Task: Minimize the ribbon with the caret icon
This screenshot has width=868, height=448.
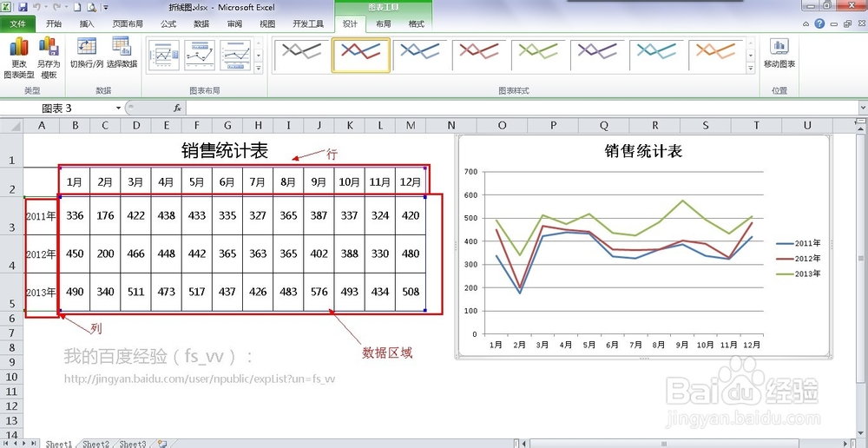Action: click(806, 23)
